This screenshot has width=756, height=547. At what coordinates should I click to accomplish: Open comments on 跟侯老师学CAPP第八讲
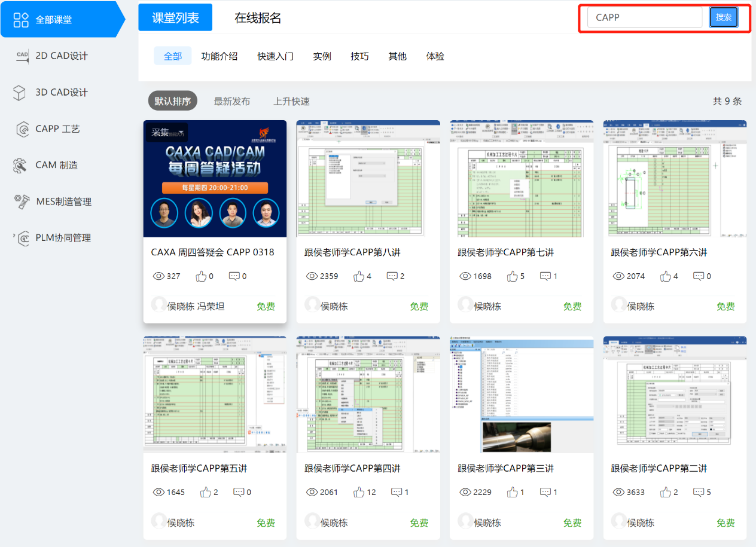click(392, 276)
